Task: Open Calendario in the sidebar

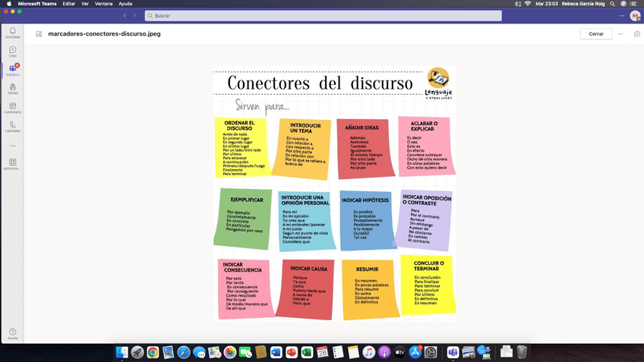Action: click(x=12, y=108)
